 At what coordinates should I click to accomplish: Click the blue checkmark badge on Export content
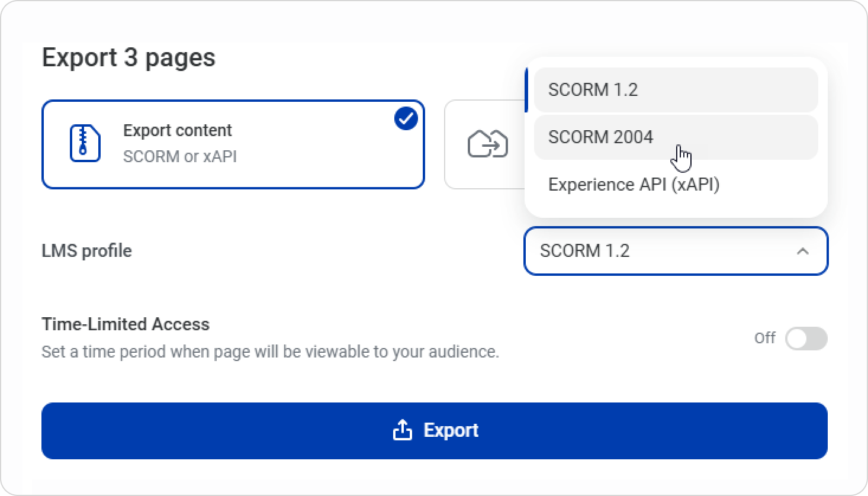(x=406, y=119)
